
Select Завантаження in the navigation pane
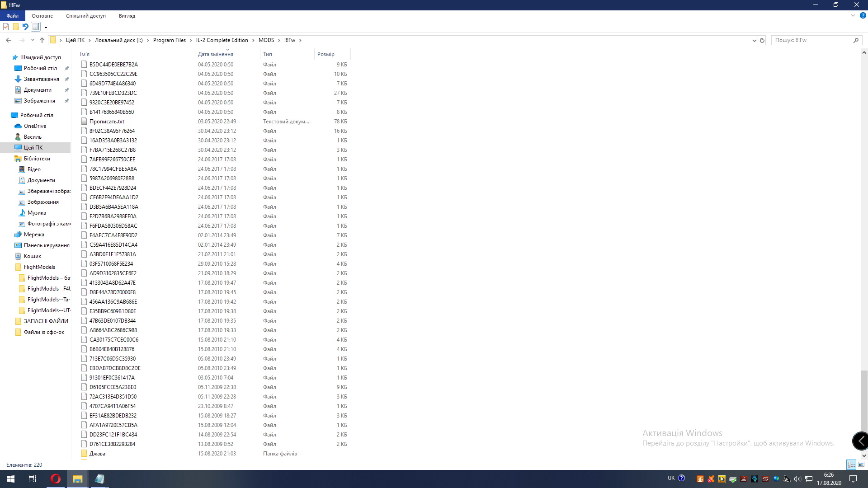41,79
